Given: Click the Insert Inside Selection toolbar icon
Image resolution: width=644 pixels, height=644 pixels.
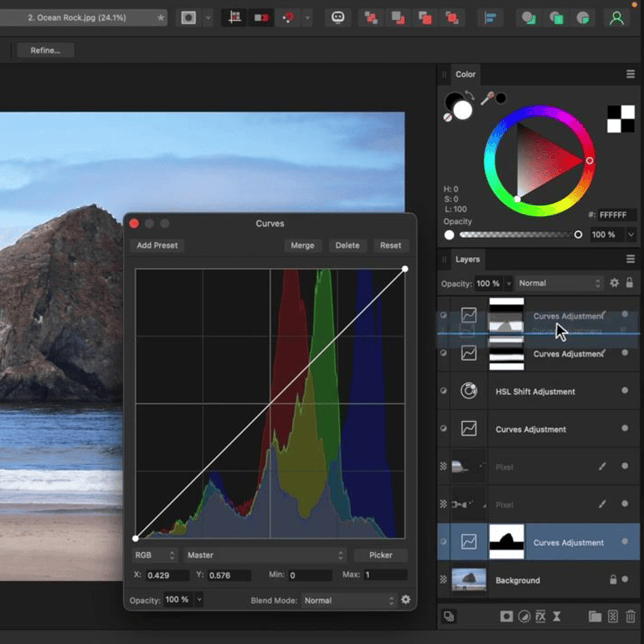Looking at the screenshot, I should tap(583, 18).
